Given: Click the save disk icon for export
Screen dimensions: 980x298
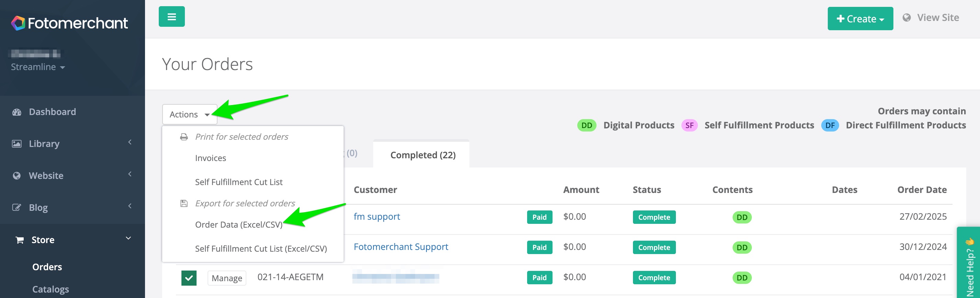Looking at the screenshot, I should 184,203.
